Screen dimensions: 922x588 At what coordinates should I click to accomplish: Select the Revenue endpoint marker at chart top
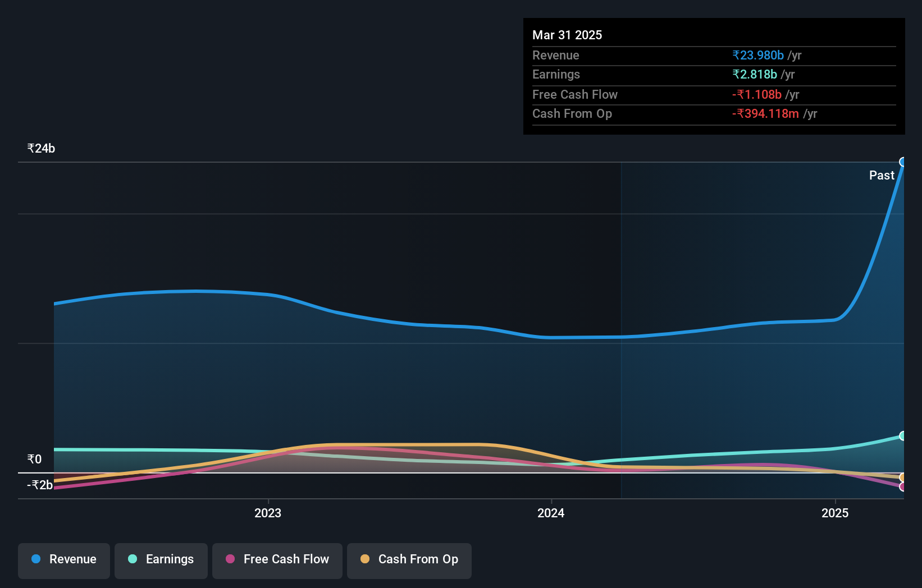903,162
